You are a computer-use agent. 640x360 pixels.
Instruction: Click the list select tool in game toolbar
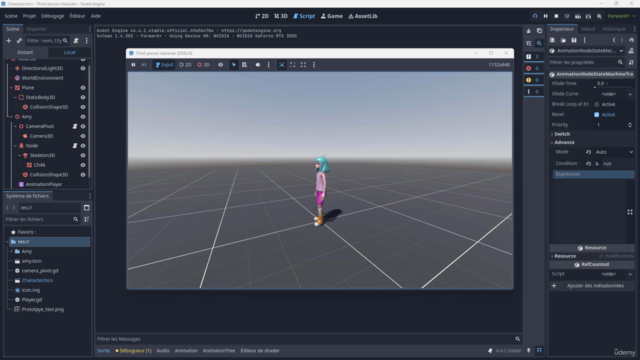pyautogui.click(x=244, y=64)
